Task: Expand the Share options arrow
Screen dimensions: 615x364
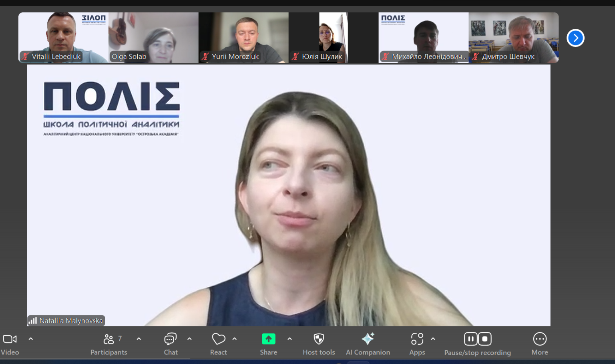Action: tap(289, 339)
